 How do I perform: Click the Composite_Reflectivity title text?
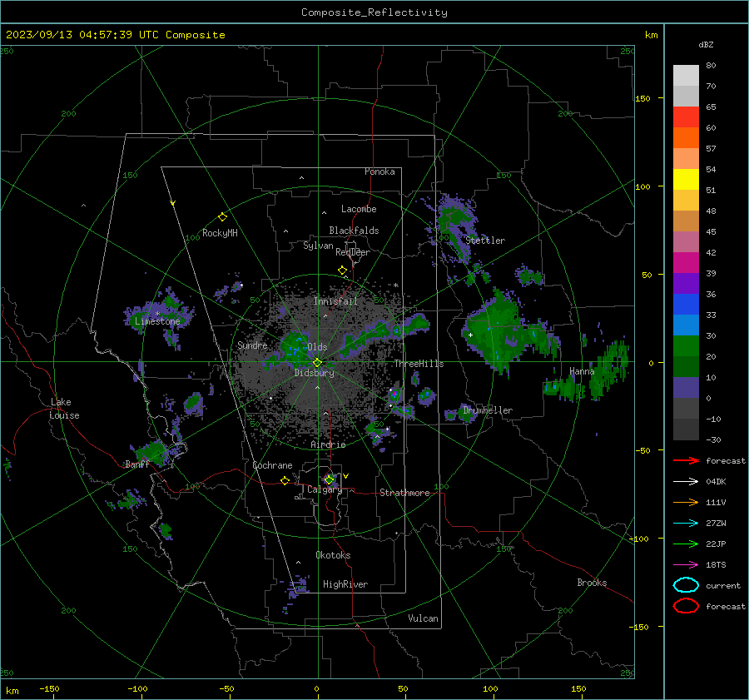click(374, 12)
